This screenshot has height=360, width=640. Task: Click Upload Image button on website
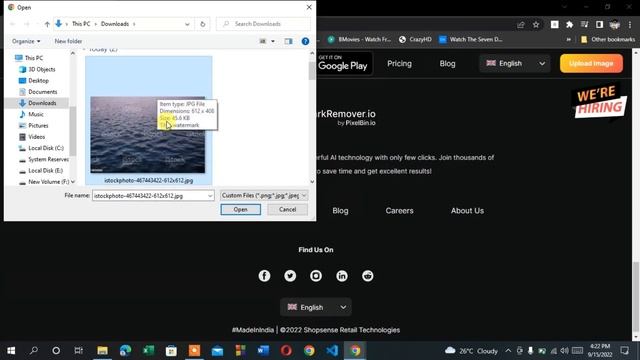pos(591,63)
